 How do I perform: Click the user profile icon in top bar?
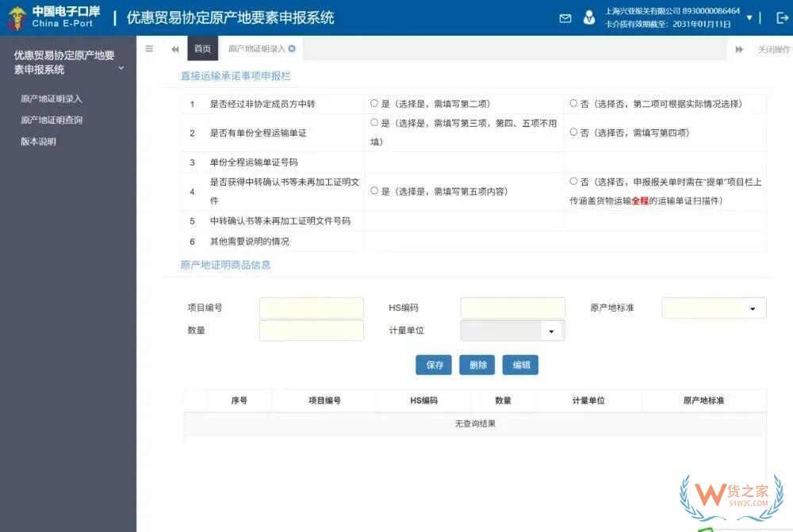(x=588, y=17)
